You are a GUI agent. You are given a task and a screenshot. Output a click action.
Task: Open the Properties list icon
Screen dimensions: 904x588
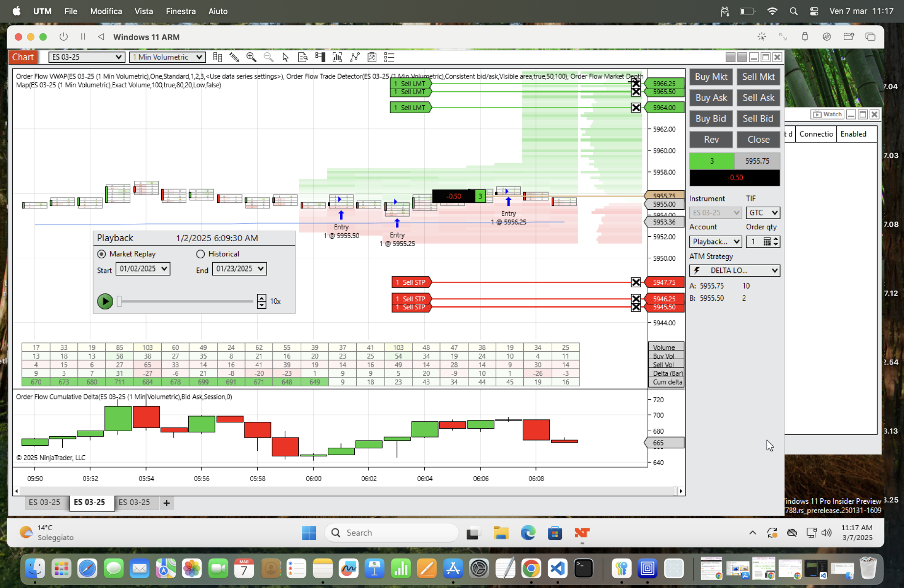(x=389, y=57)
